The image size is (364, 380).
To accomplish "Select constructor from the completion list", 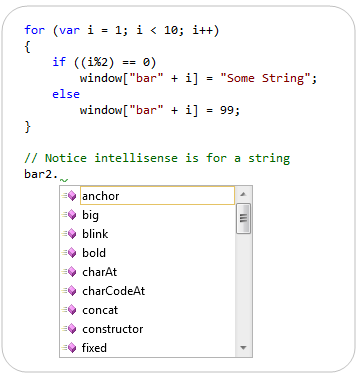I will (148, 329).
